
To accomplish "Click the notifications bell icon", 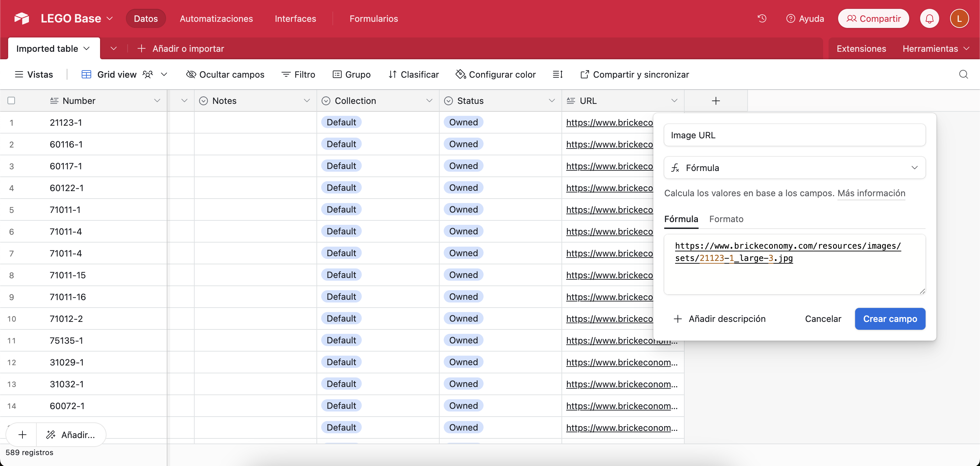I will pyautogui.click(x=929, y=18).
